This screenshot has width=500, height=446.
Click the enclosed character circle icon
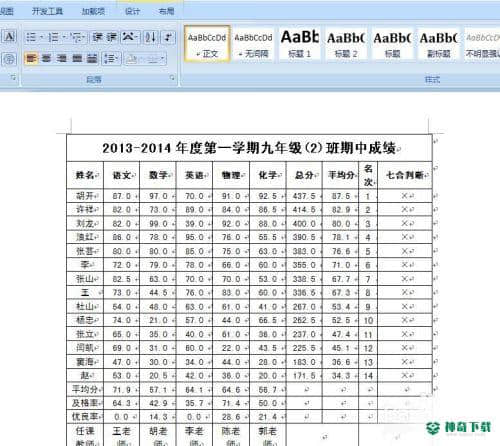[9, 59]
